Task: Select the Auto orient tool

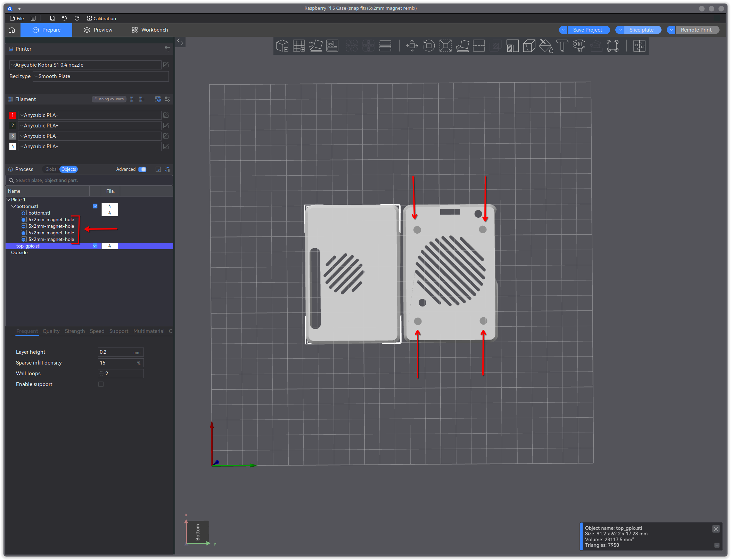Action: tap(315, 46)
